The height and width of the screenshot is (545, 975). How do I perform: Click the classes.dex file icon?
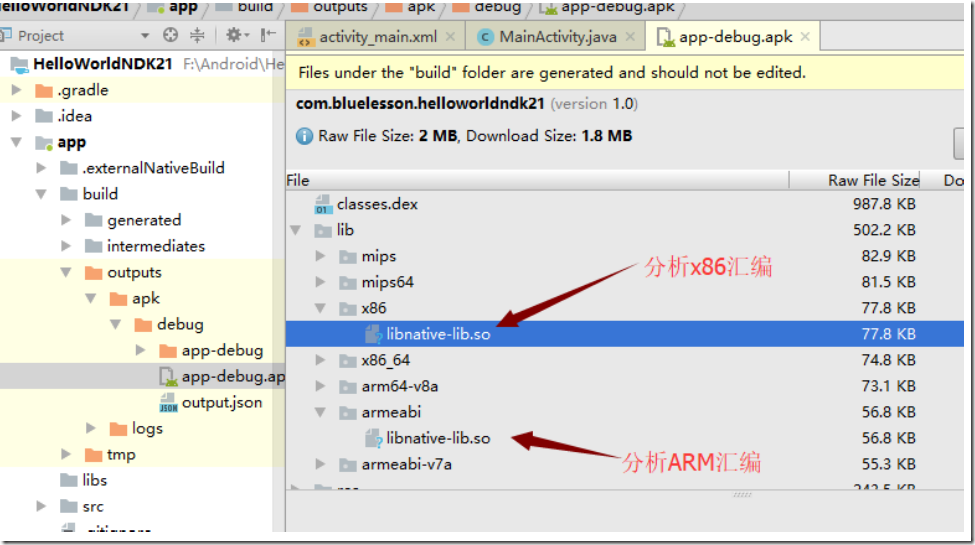tap(323, 204)
